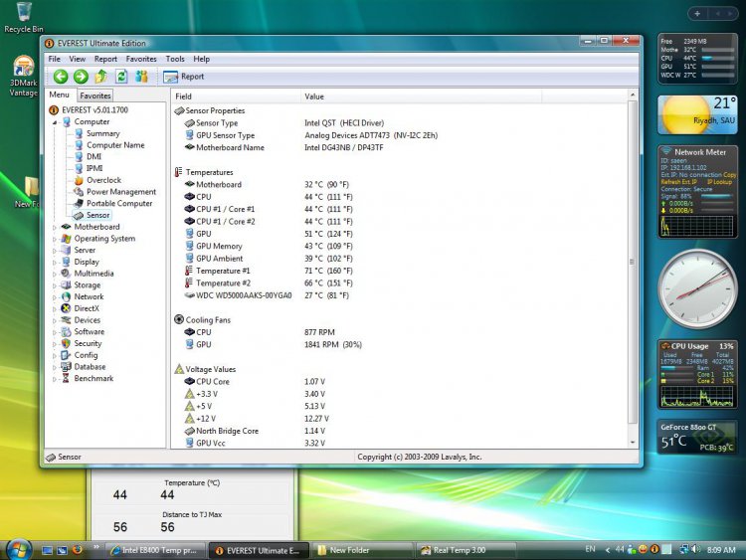Go back with the green left arrow
The height and width of the screenshot is (560, 746).
61,77
